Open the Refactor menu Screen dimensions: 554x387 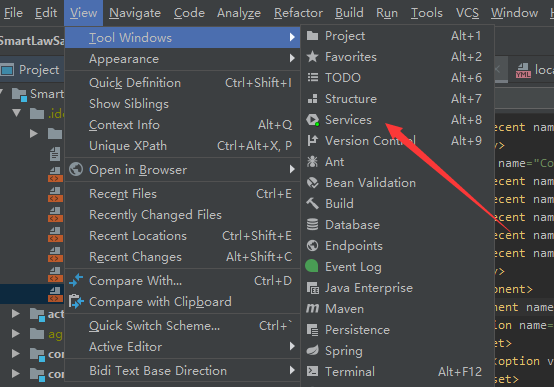[298, 13]
